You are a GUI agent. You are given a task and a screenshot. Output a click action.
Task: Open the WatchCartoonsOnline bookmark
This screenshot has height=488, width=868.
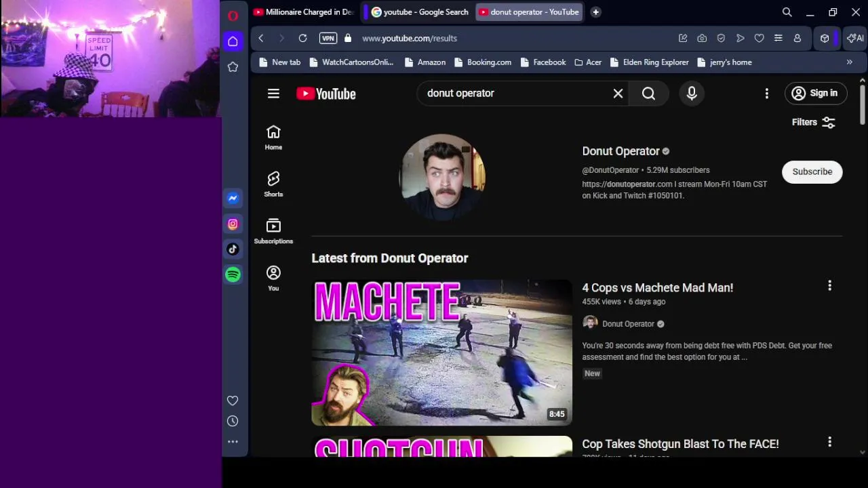(351, 62)
